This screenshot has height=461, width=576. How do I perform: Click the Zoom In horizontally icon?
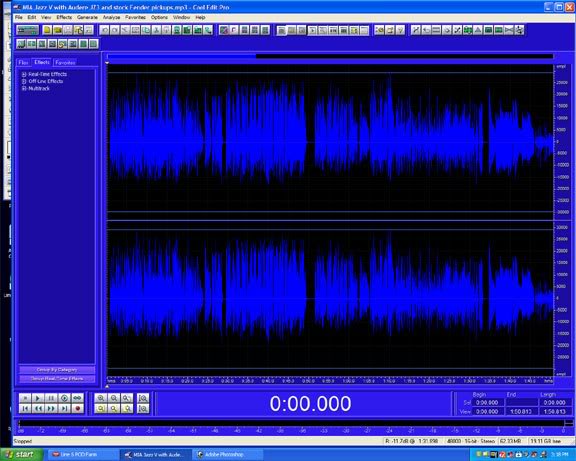(101, 398)
